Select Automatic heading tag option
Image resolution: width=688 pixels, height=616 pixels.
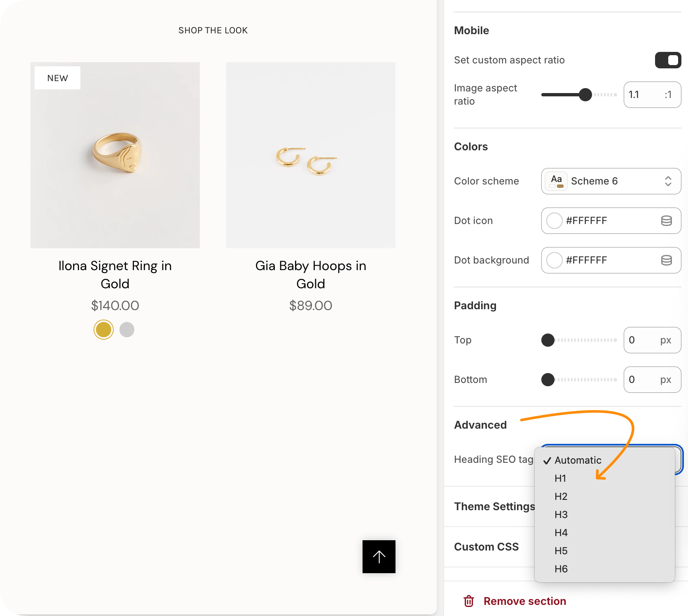578,460
